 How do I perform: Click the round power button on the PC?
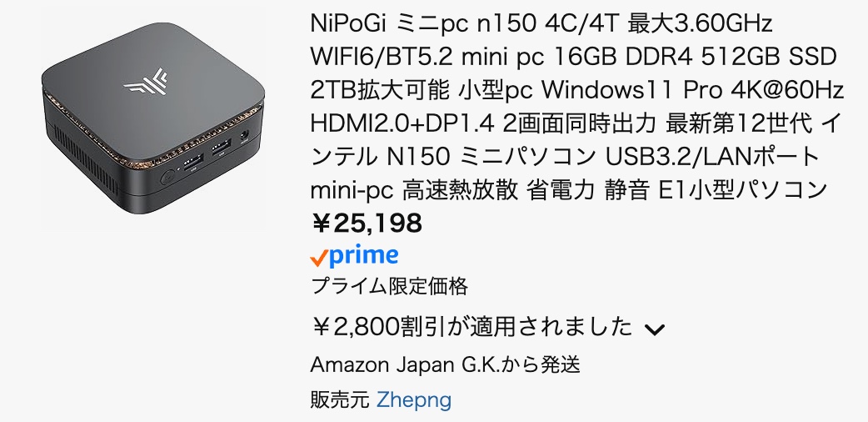pos(167,178)
